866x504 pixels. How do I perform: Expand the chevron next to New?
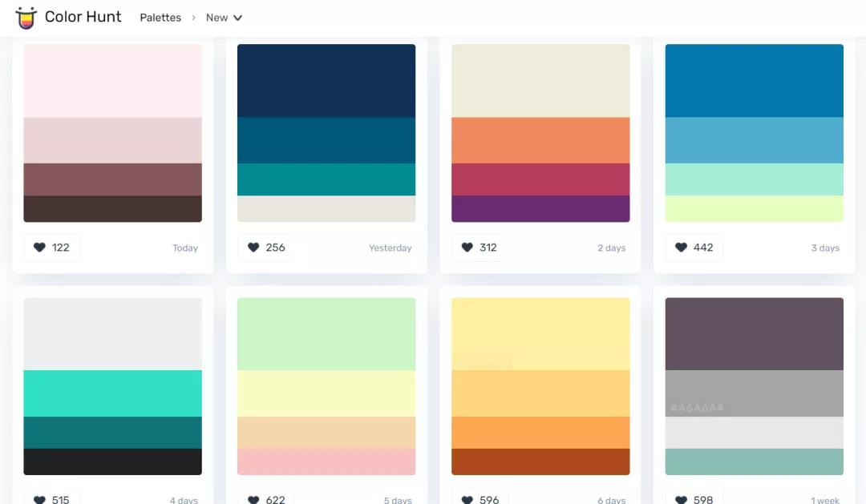pyautogui.click(x=237, y=18)
